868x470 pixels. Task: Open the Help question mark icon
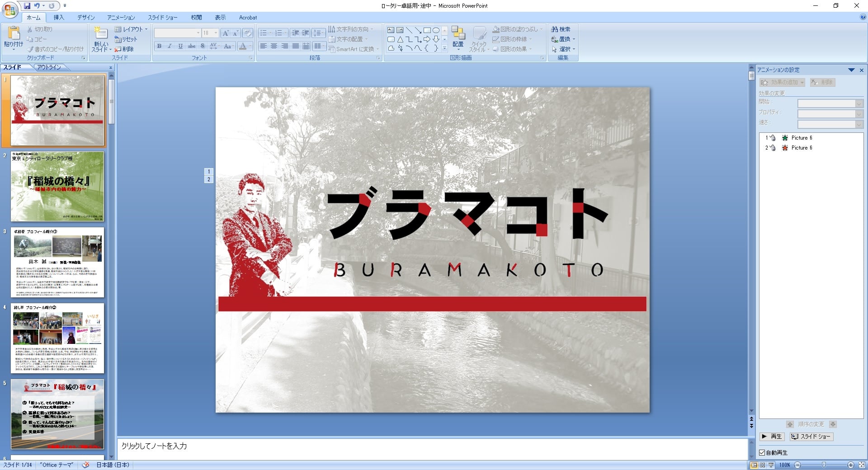863,17
